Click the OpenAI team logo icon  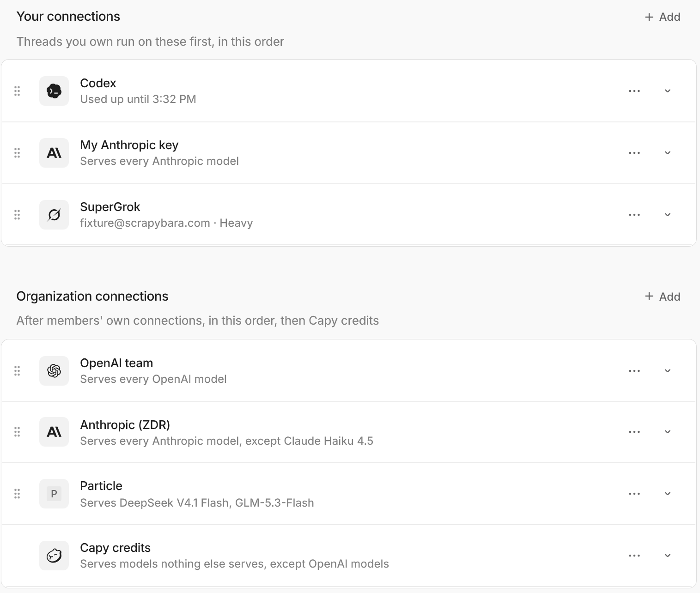coord(54,371)
